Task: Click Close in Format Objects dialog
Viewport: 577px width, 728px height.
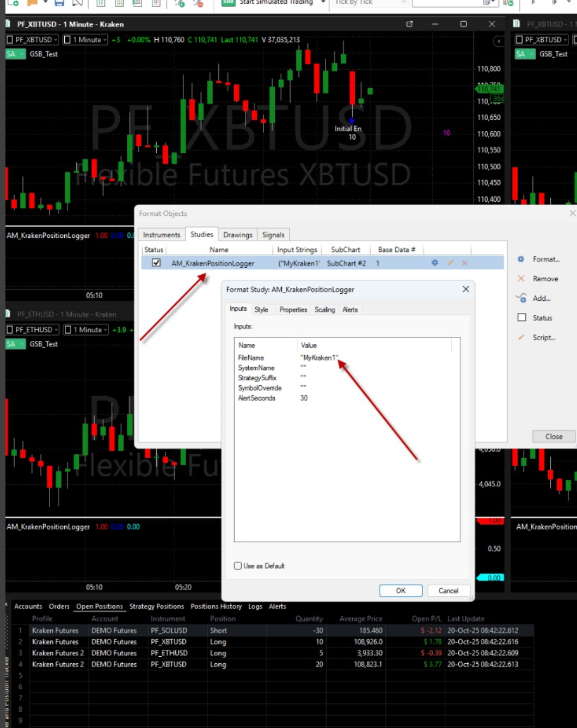Action: (554, 436)
